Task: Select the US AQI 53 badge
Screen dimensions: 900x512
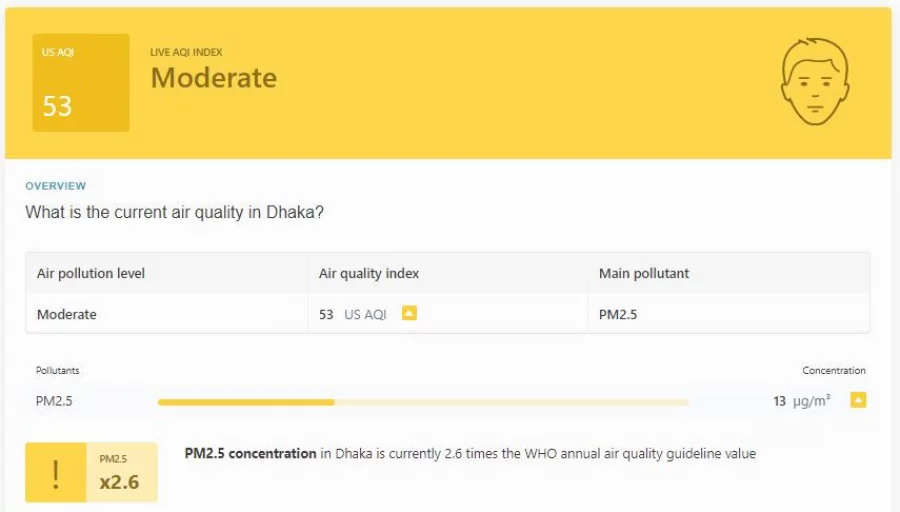Action: pos(81,83)
